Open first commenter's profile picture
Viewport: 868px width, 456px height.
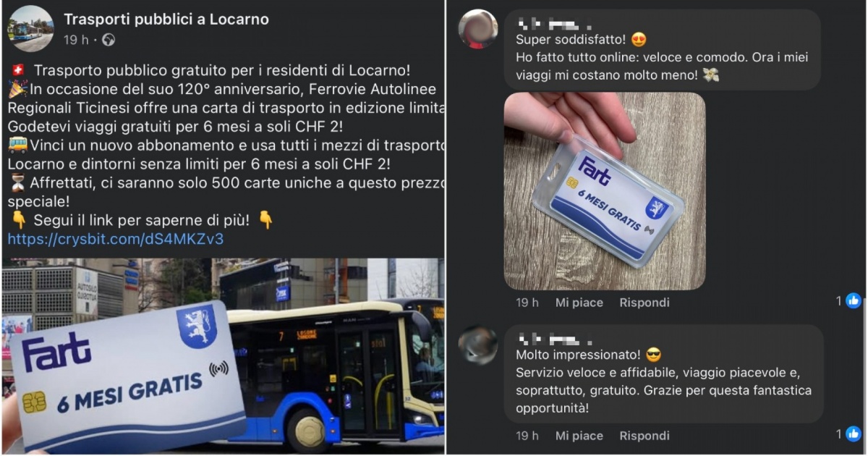(x=478, y=29)
